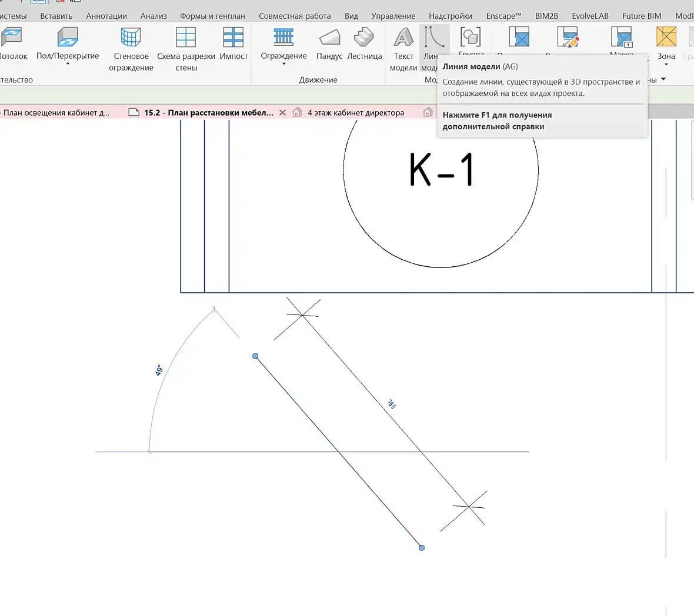694x616 pixels.
Task: Open the Вид ribbon tab
Action: click(x=352, y=16)
